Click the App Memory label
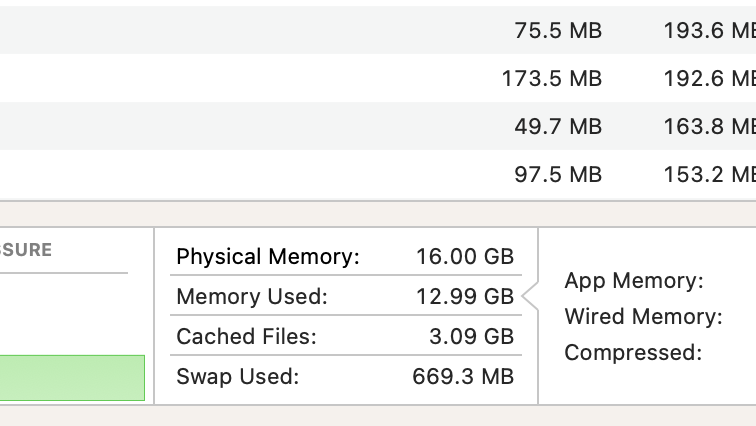Screen dimensions: 756x426 [634, 281]
